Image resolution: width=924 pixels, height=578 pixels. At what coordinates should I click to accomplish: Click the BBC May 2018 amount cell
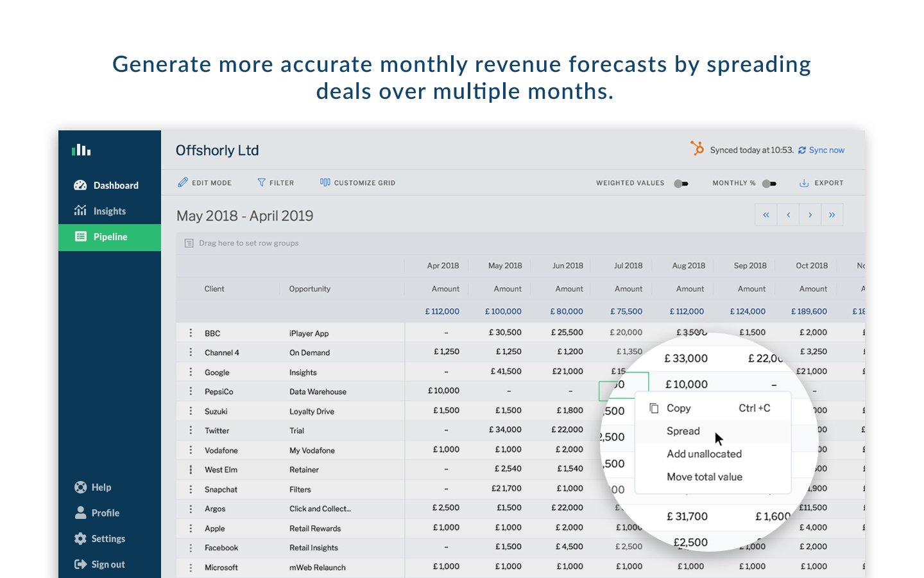pyautogui.click(x=505, y=333)
